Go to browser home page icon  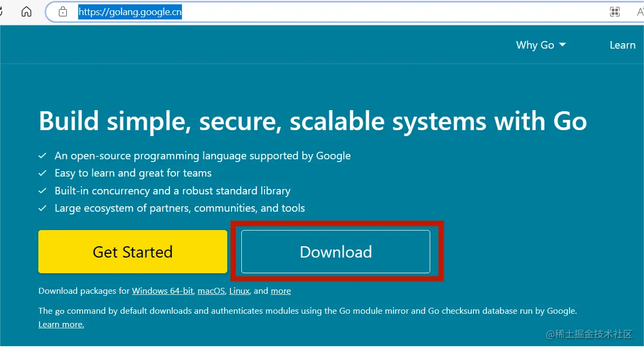(x=26, y=11)
